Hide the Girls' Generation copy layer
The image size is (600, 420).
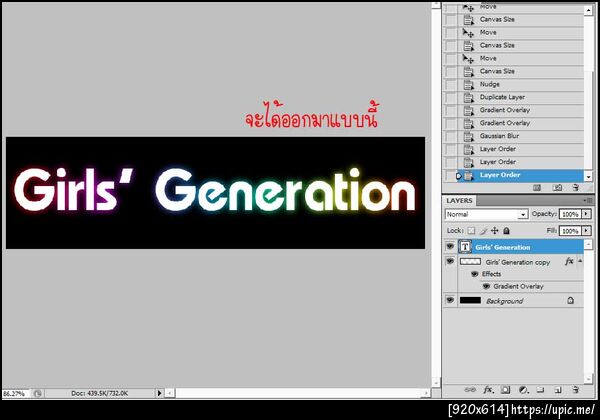(450, 261)
